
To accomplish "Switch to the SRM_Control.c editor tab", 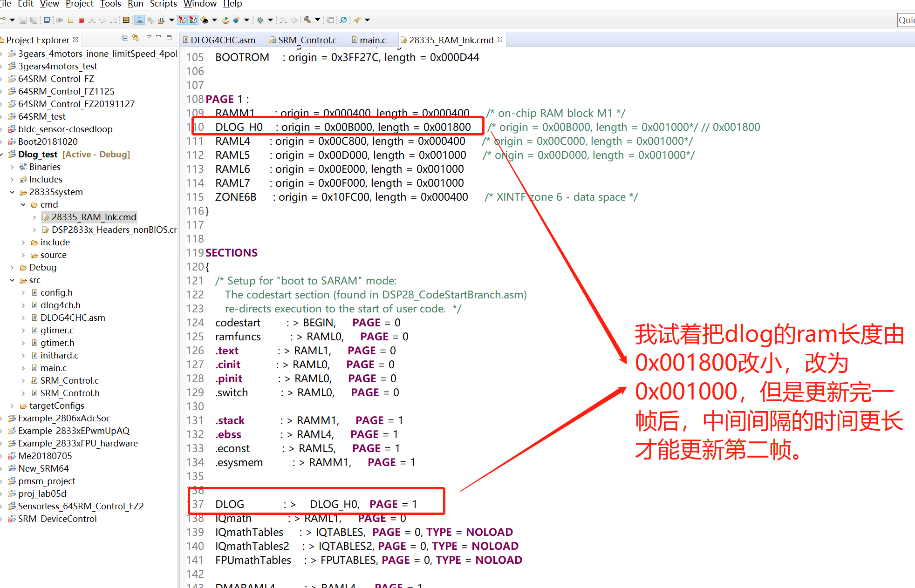I will tap(307, 40).
